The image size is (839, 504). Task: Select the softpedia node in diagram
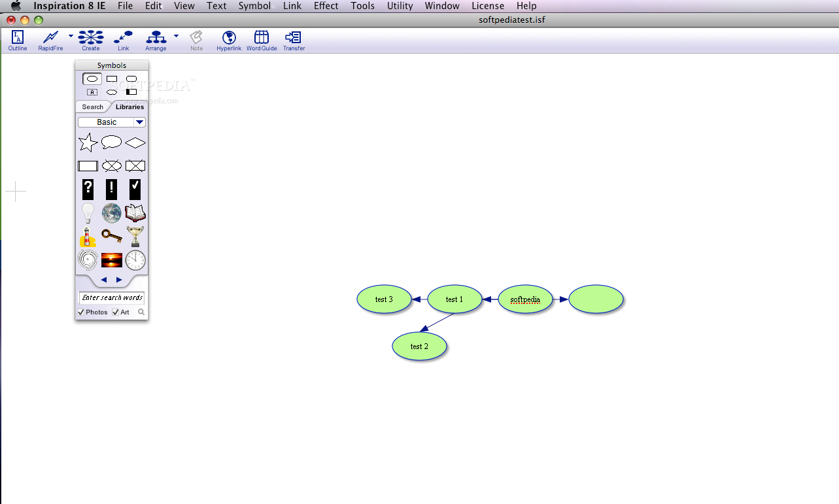coord(525,299)
